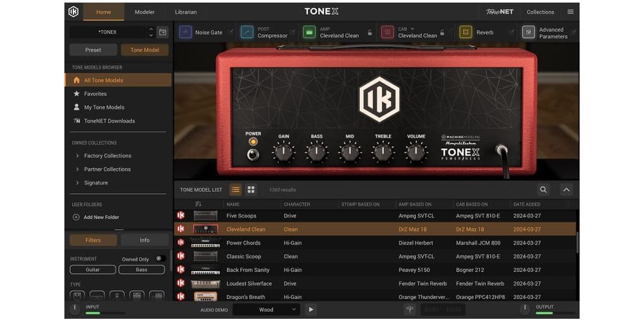
Task: Open the hamburger main menu
Action: click(x=571, y=12)
